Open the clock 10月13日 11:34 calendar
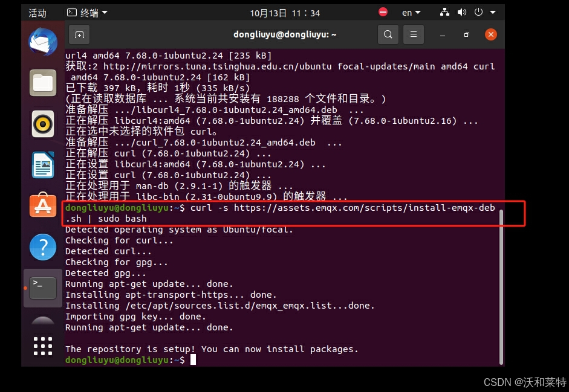This screenshot has height=392, width=569. pyautogui.click(x=285, y=13)
